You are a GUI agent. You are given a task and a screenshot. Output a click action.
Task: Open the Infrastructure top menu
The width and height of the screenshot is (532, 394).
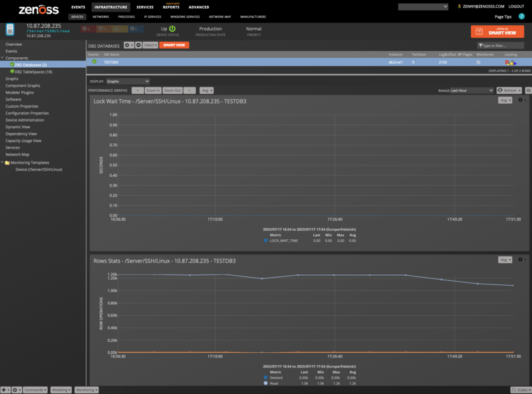pos(111,7)
